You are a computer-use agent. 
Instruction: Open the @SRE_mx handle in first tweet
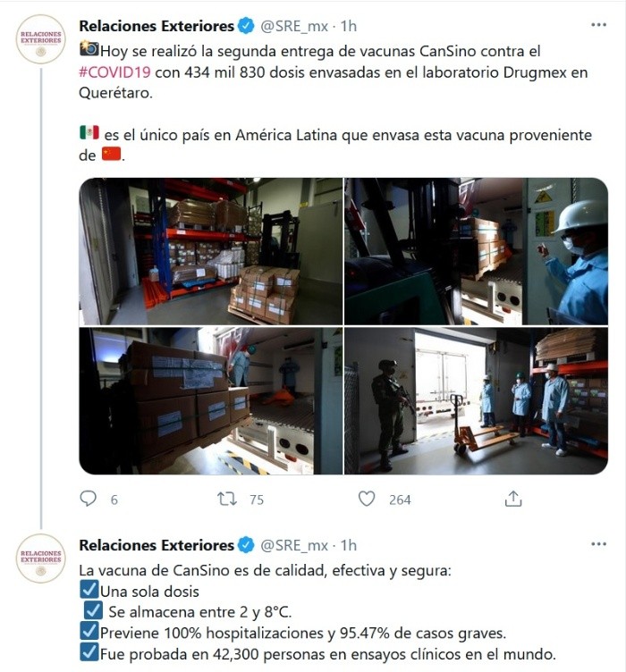(294, 26)
